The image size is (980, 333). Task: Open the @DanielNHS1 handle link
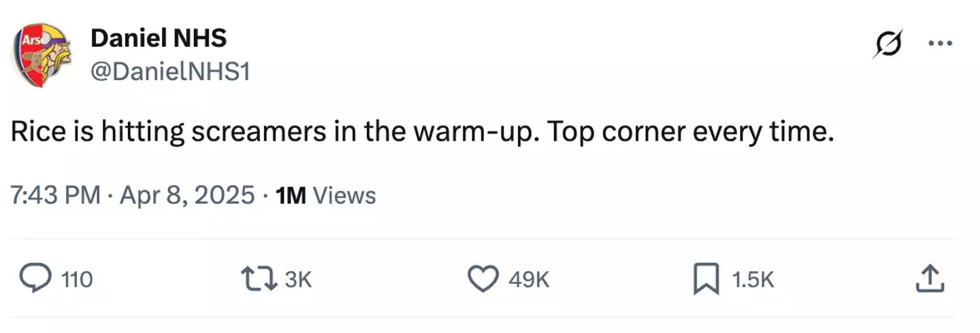click(170, 70)
